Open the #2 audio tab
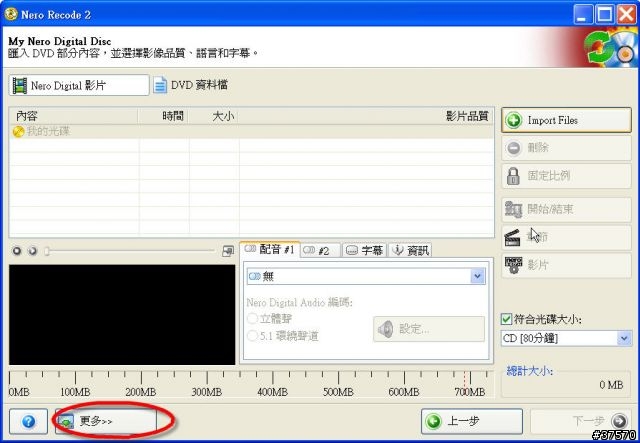 pyautogui.click(x=321, y=250)
